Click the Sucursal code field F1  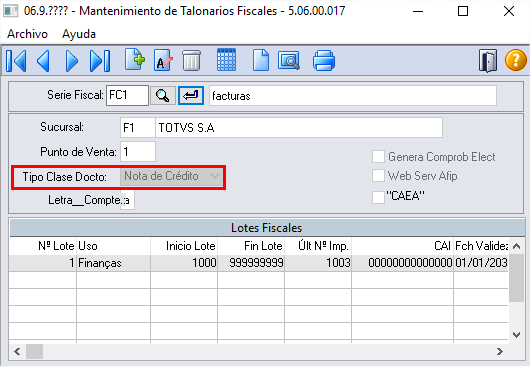point(138,128)
